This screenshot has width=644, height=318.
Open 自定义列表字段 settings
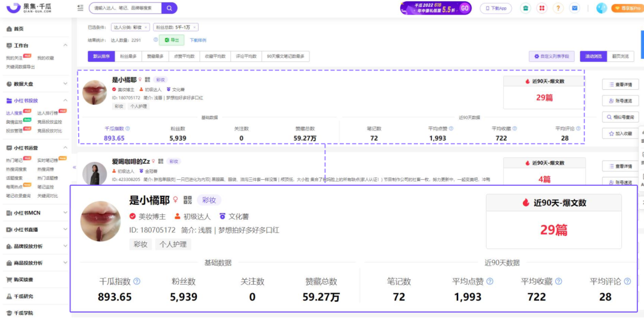[552, 56]
